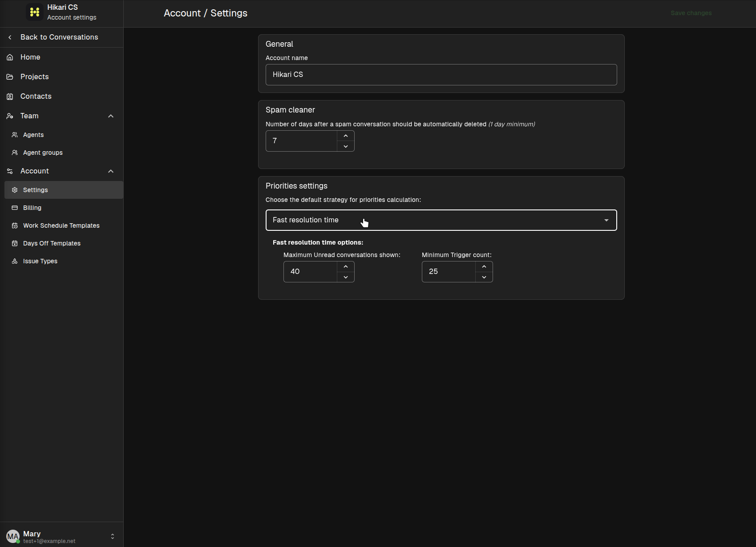Click the Contacts icon in sidebar
Viewport: 756px width, 547px height.
(10, 97)
